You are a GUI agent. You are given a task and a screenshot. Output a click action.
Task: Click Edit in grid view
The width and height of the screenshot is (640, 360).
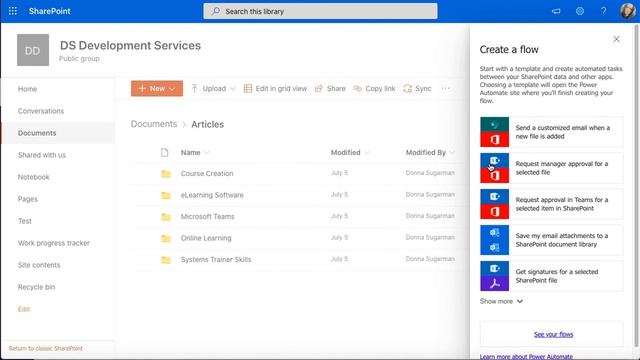pos(275,89)
